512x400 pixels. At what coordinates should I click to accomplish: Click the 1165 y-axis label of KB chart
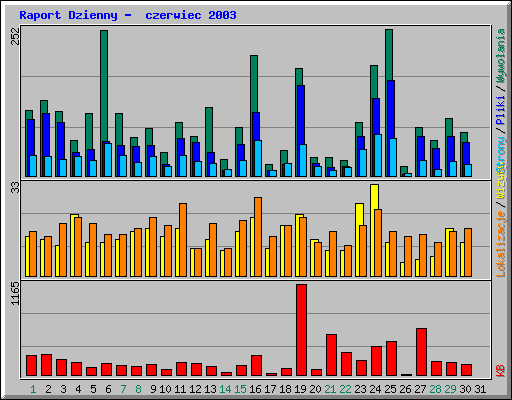coord(16,293)
